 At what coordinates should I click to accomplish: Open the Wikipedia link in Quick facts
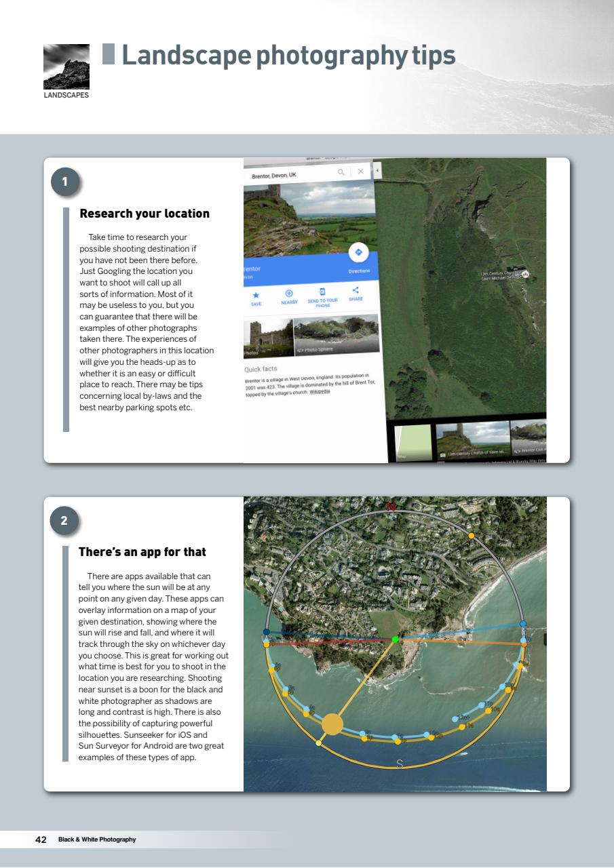point(319,392)
